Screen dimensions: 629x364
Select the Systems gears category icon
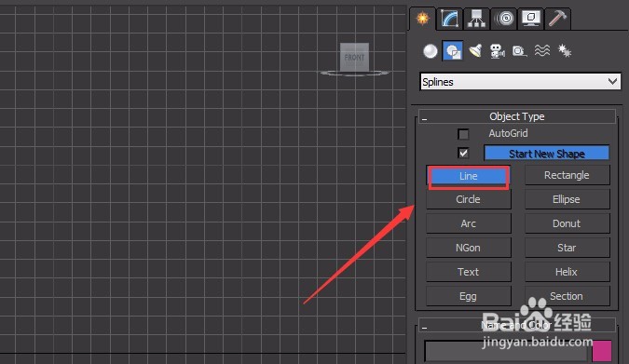[565, 51]
